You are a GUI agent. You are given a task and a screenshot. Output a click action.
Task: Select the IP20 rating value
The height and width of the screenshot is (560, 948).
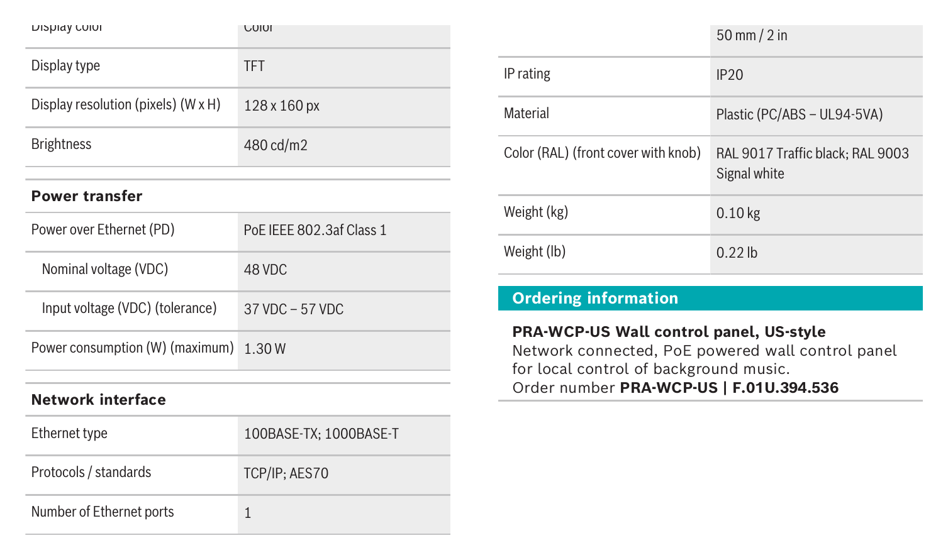tap(730, 75)
